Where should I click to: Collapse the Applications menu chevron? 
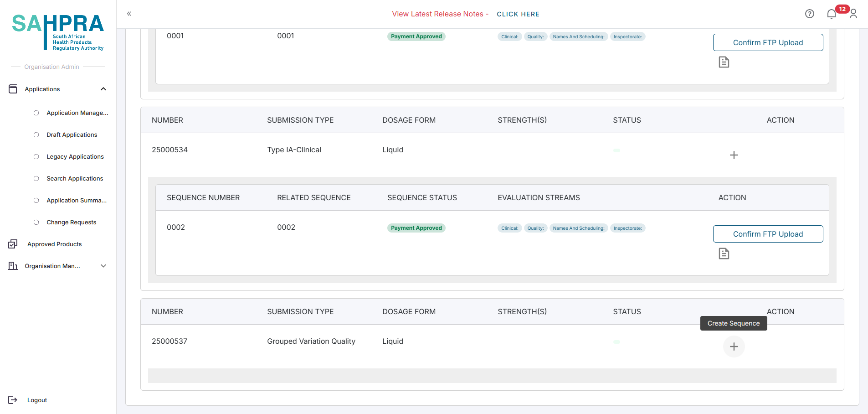[103, 89]
